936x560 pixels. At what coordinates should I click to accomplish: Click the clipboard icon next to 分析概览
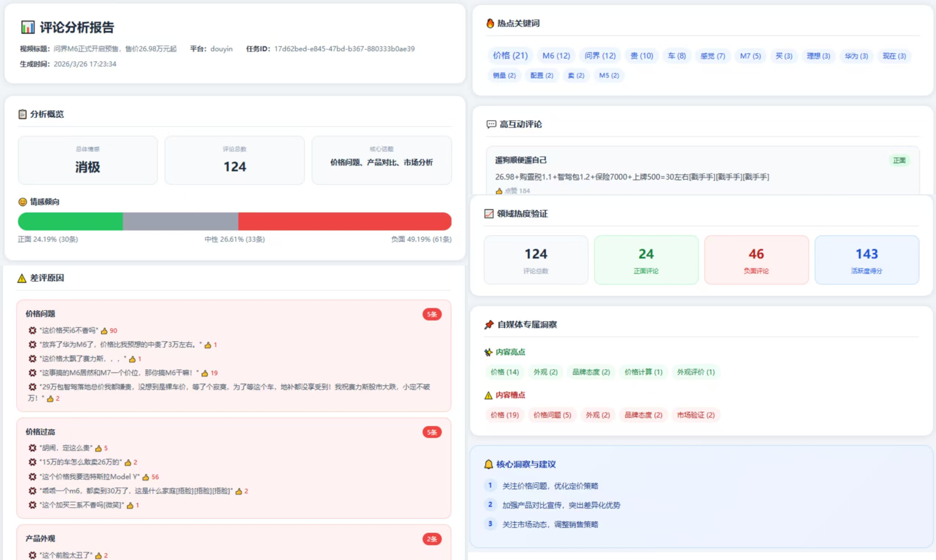click(x=22, y=114)
